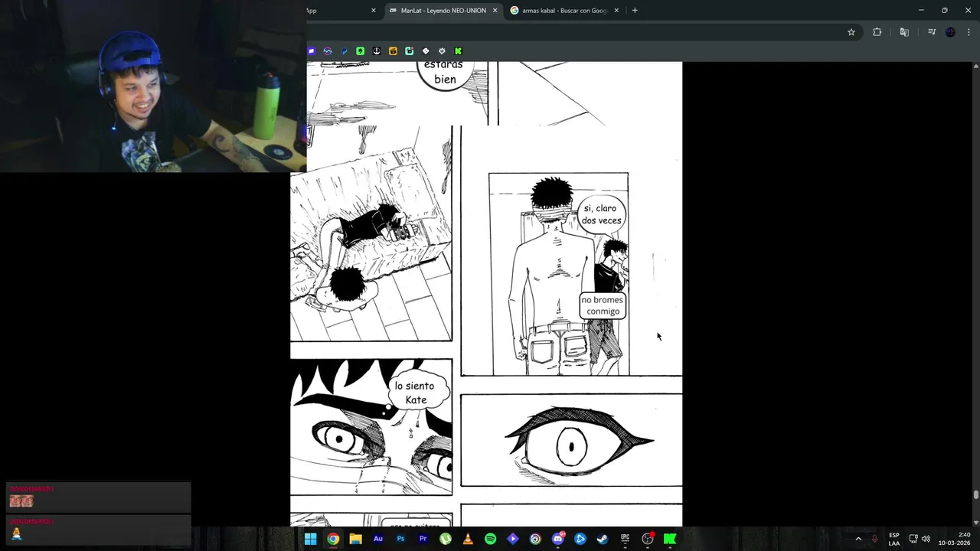Open OBS Studio from the taskbar
The width and height of the screenshot is (980, 551).
coord(648,539)
